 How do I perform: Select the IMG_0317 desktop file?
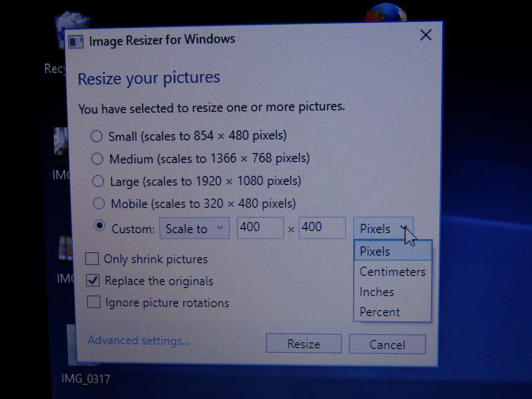[85, 378]
